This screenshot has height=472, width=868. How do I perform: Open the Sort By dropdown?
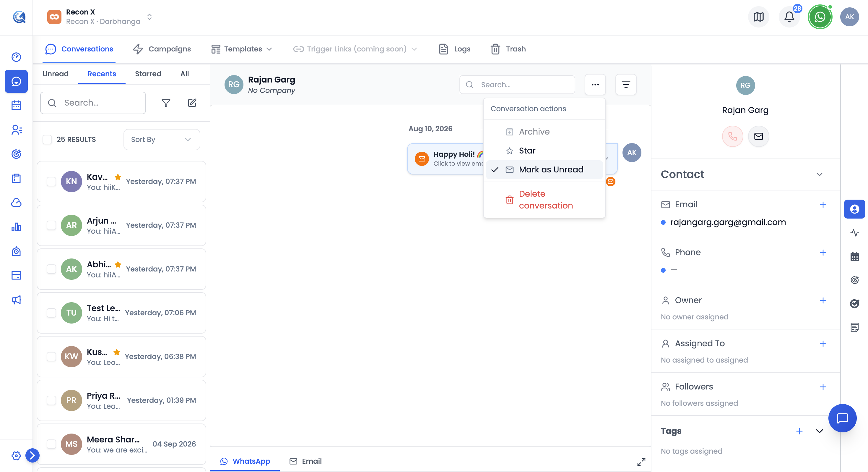coord(162,140)
